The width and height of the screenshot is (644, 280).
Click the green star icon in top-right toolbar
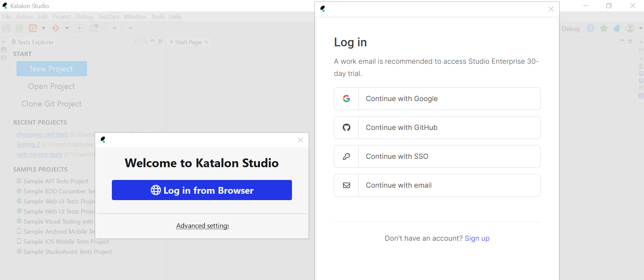[x=604, y=28]
